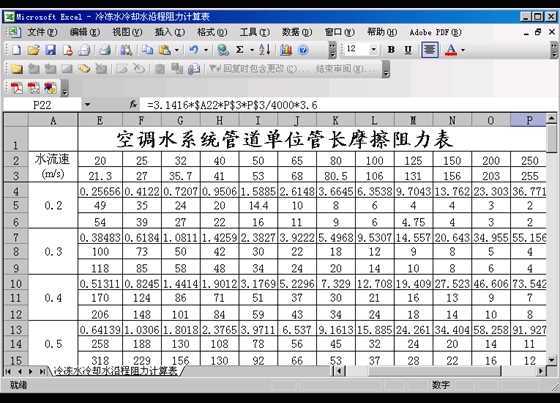The image size is (560, 403).
Task: Open the font size 12 dropdown
Action: [374, 50]
